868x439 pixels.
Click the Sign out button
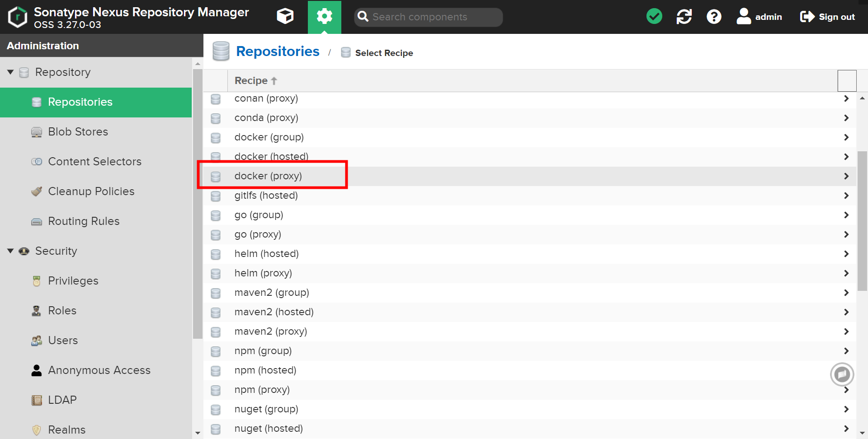point(827,17)
